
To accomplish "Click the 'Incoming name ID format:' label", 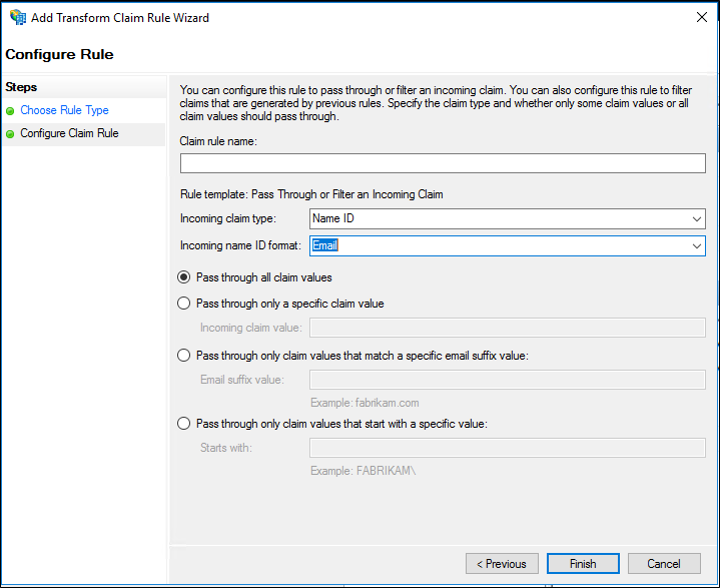I will (241, 246).
